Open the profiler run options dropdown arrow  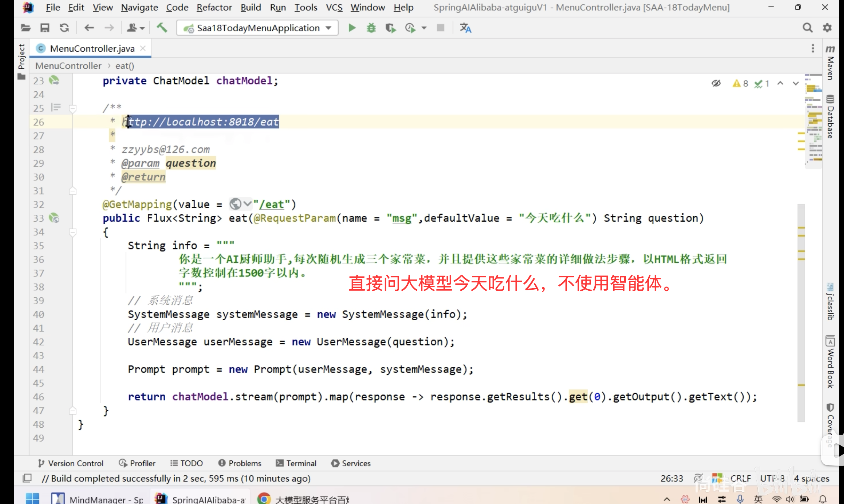tap(424, 28)
